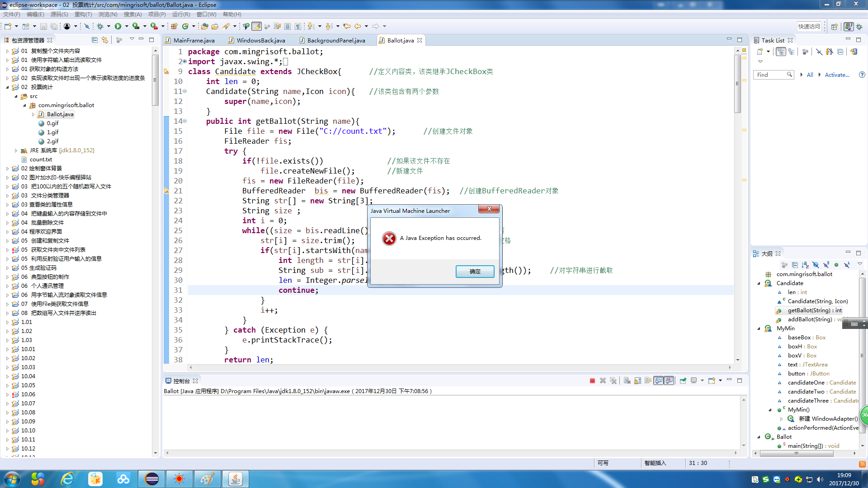The height and width of the screenshot is (488, 868).
Task: Click the Clear Console icon
Action: tap(627, 380)
